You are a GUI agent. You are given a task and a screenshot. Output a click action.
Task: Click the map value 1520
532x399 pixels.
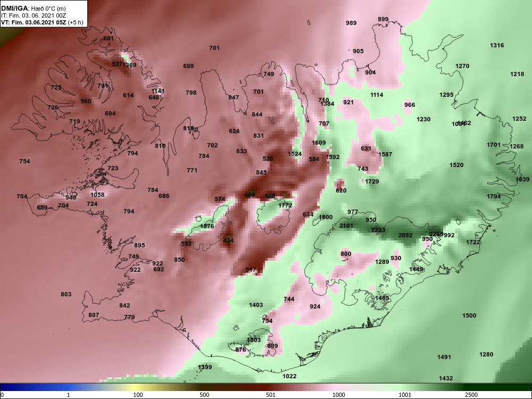[x=456, y=165]
